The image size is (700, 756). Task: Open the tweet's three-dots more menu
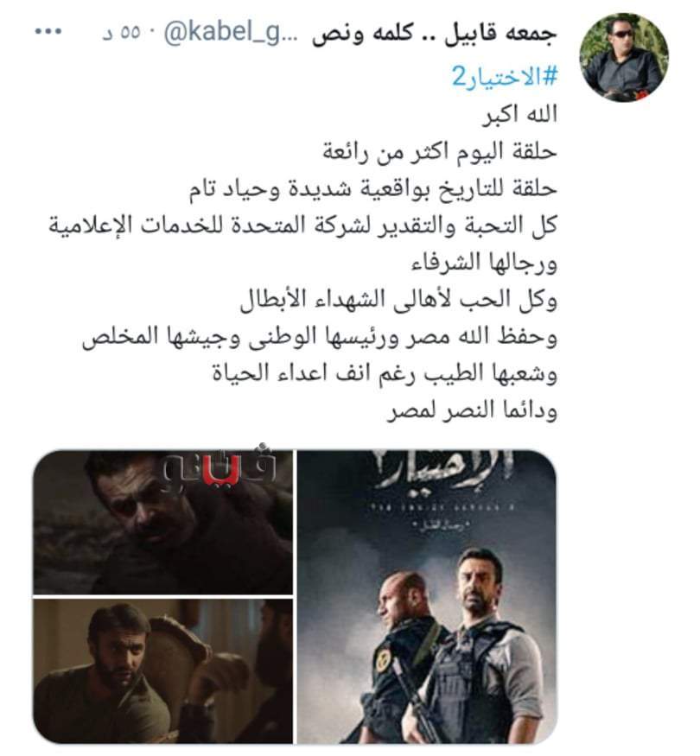[48, 32]
